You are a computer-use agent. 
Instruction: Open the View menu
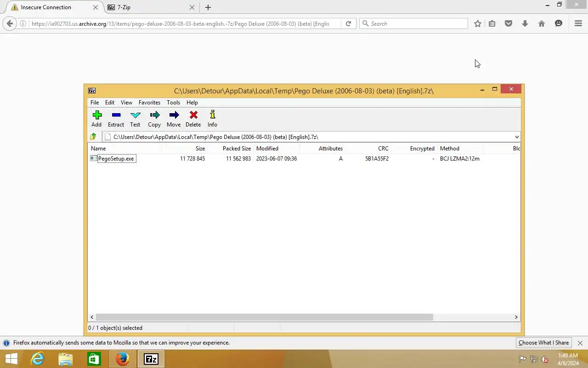126,103
